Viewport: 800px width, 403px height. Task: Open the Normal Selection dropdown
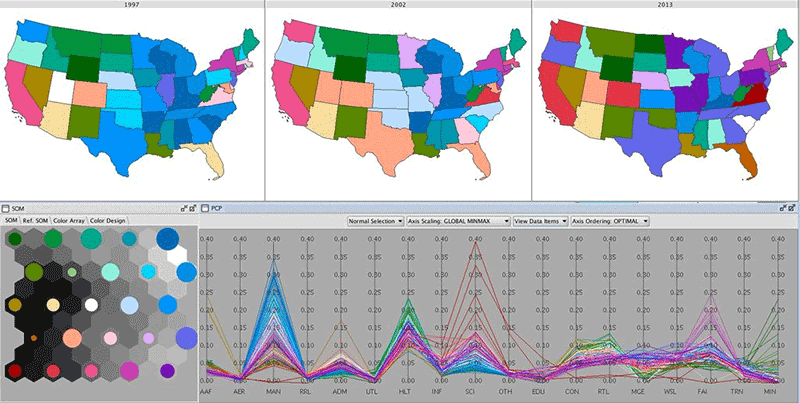click(375, 220)
